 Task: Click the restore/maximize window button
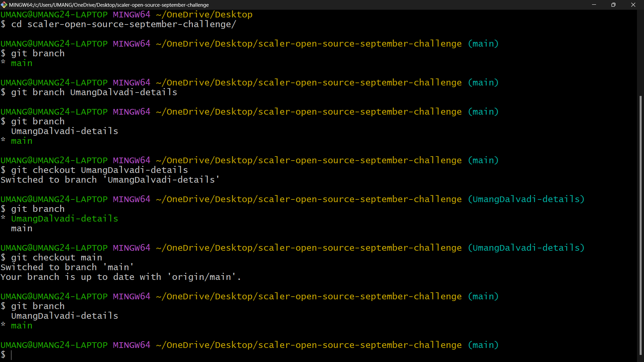(x=613, y=5)
